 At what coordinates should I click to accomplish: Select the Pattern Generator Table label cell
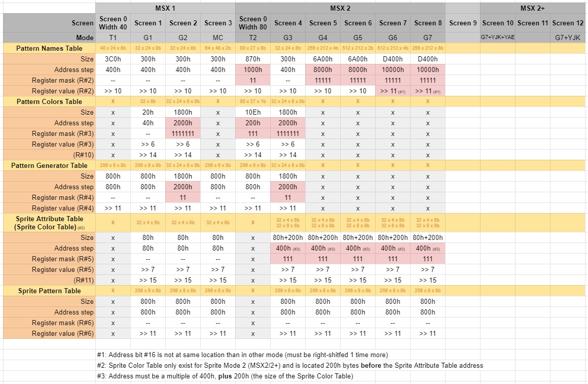pyautogui.click(x=49, y=165)
